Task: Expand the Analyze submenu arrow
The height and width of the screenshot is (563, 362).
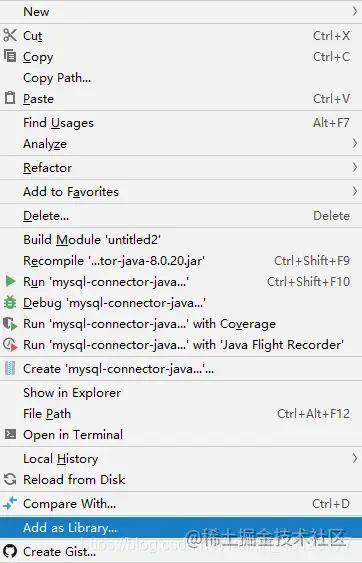Action: pyautogui.click(x=355, y=144)
